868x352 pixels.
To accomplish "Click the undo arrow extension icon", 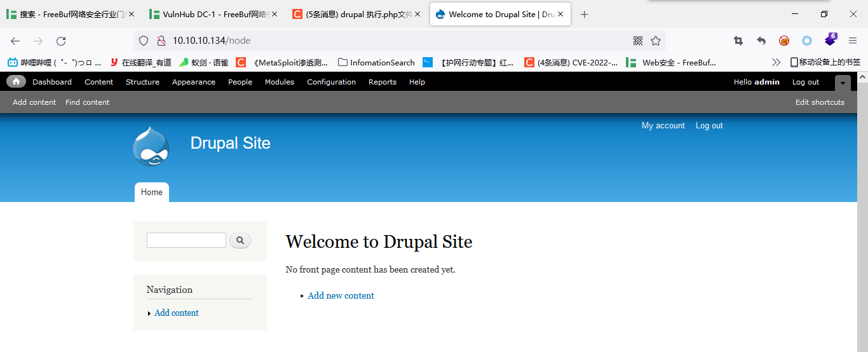I will tap(761, 41).
